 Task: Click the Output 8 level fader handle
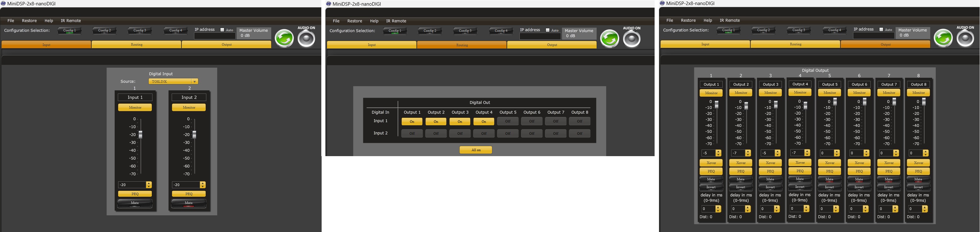click(924, 102)
